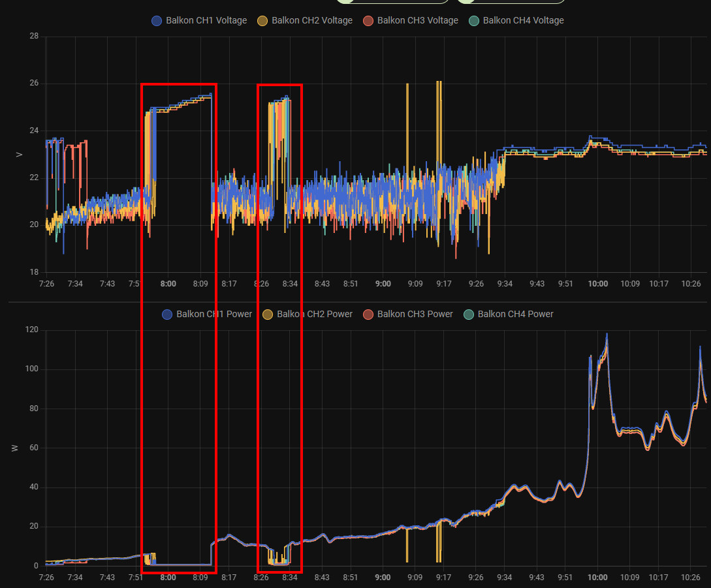
Task: Click the Balkon CH1 Power legend label
Action: click(x=214, y=314)
